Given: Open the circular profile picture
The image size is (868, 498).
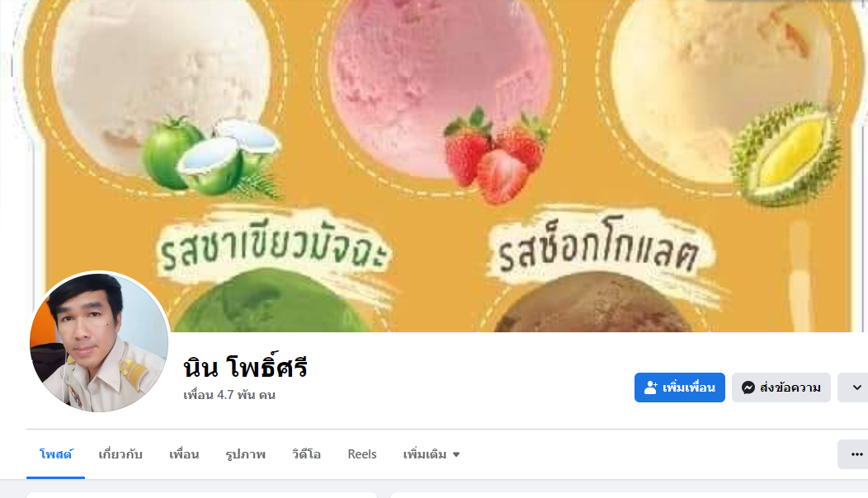Looking at the screenshot, I should 99,342.
